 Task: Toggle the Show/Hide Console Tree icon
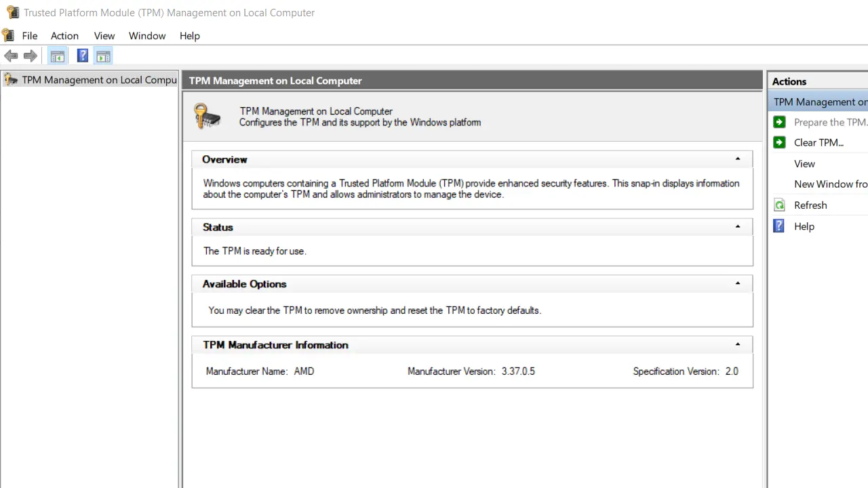pos(58,56)
